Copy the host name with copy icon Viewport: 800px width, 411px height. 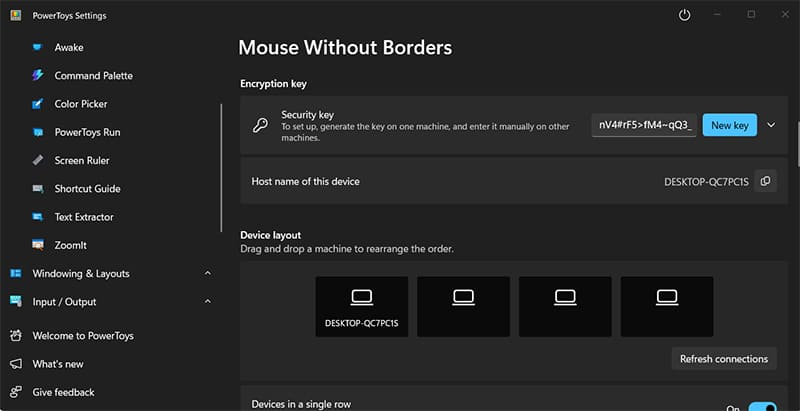click(765, 181)
